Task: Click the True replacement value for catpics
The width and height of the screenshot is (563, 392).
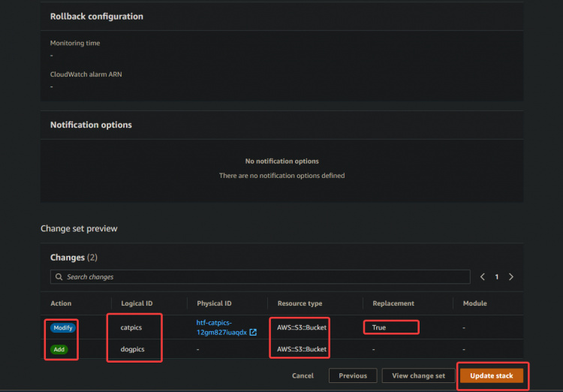Action: [x=379, y=327]
